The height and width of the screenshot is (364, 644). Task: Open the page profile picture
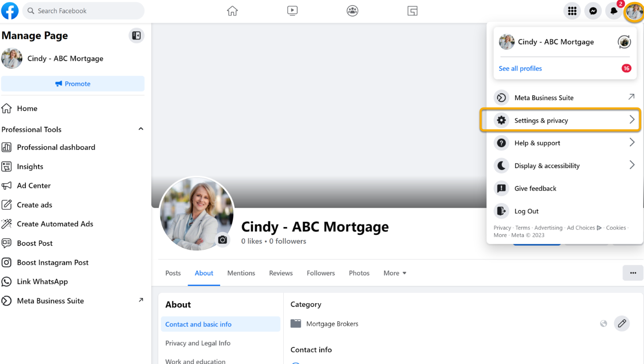pyautogui.click(x=196, y=214)
